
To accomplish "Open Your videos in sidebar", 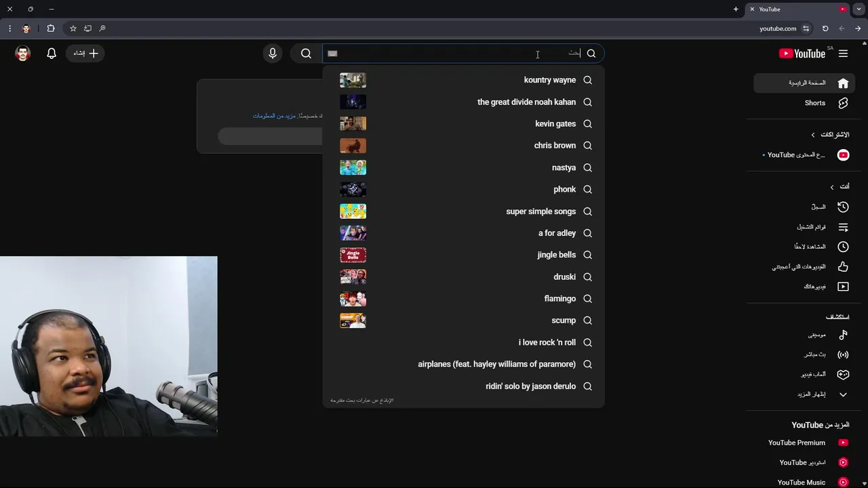I will pyautogui.click(x=804, y=287).
